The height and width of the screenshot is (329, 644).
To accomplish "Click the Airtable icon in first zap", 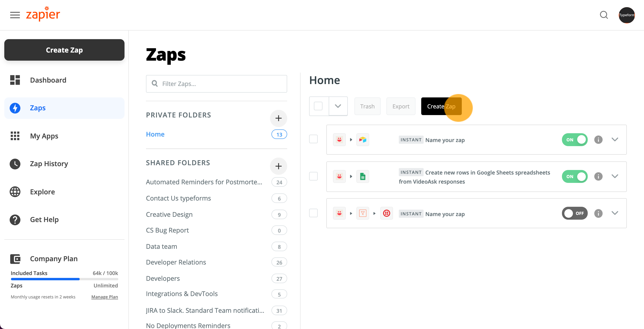I will pyautogui.click(x=363, y=140).
